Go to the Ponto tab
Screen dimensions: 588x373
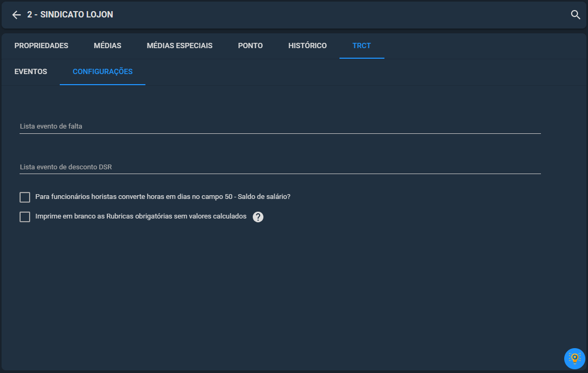(250, 46)
